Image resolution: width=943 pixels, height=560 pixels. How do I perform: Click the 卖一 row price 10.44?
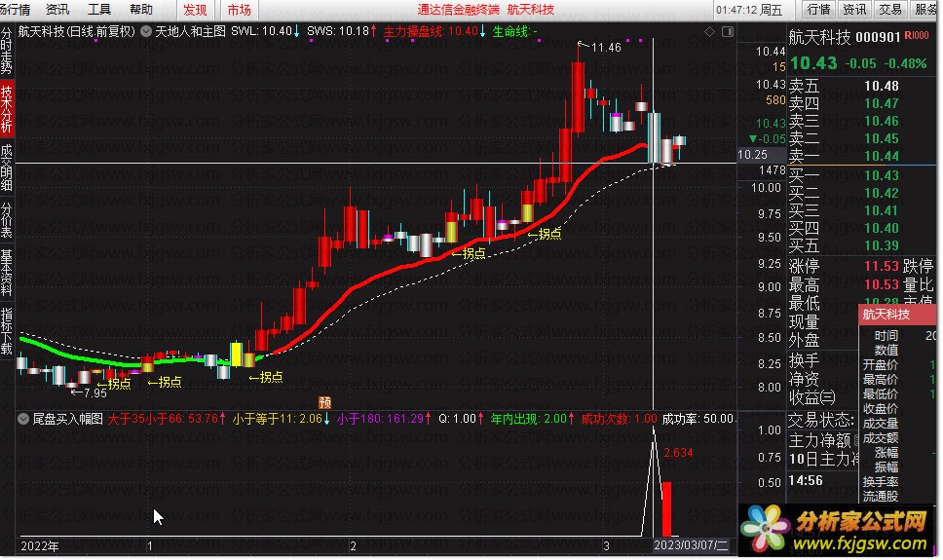[x=881, y=157]
